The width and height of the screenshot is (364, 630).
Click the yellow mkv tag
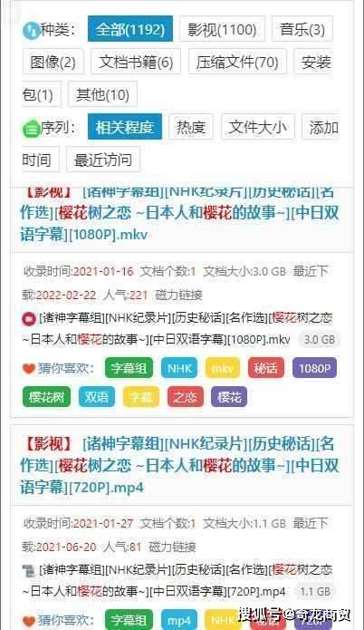[x=223, y=368]
